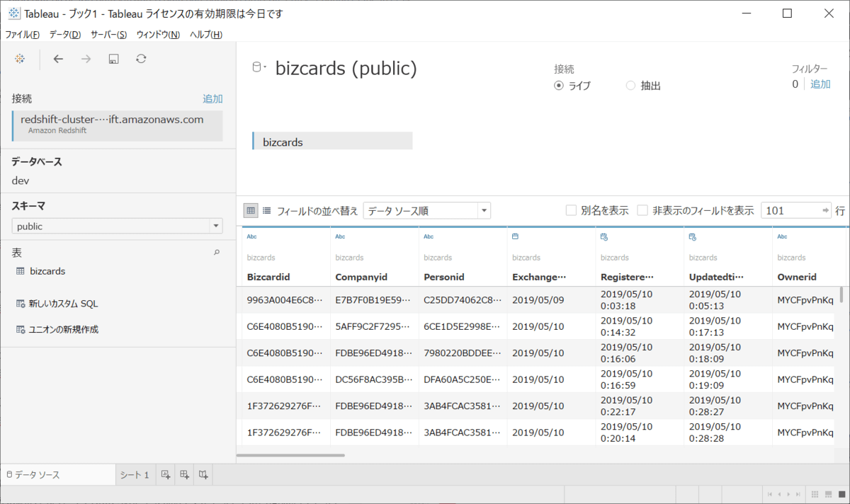This screenshot has width=850, height=504.
Task: Go back with the left arrow icon
Action: point(58,59)
